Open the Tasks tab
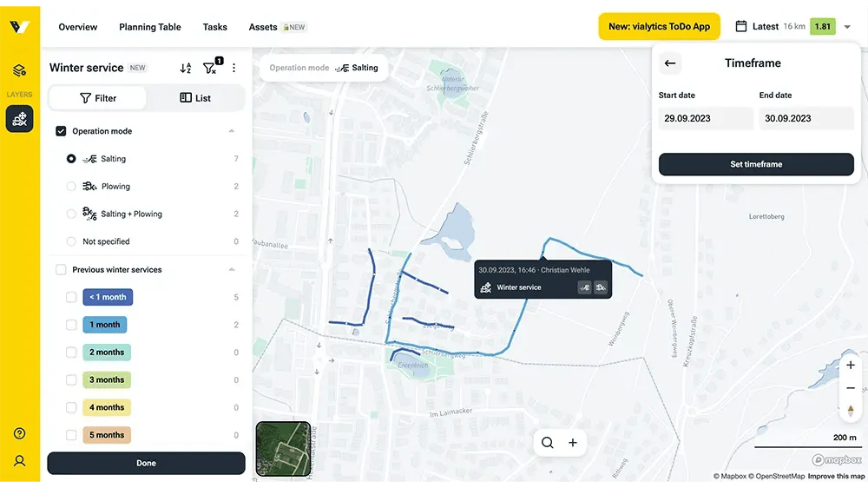The image size is (868, 488). coord(214,27)
